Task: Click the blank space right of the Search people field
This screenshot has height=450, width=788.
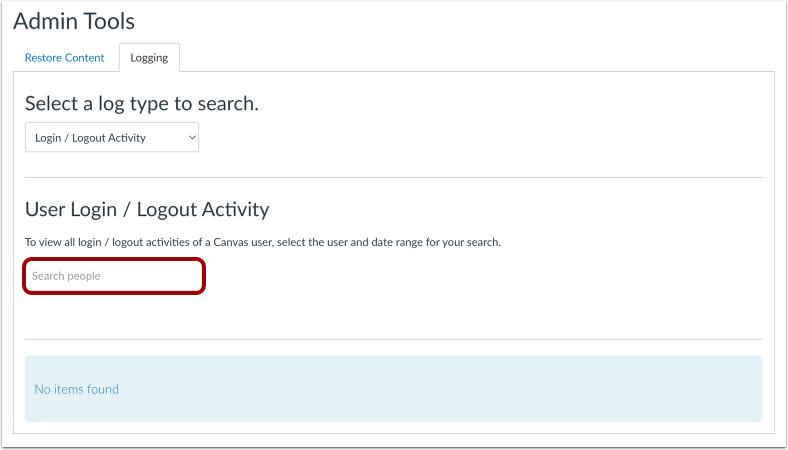Action: coord(482,276)
